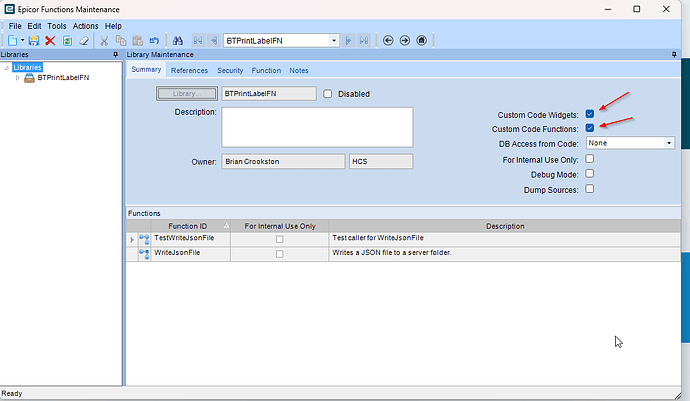
Task: Click inside the Description text box
Action: (x=317, y=127)
